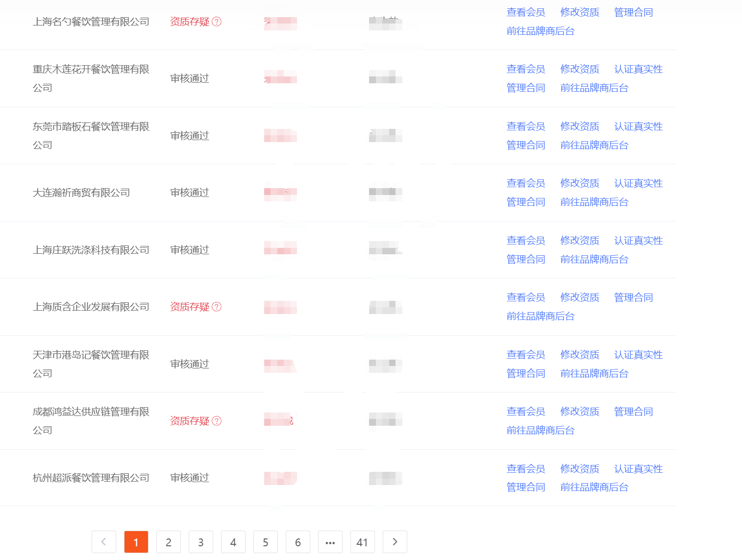Open 前往品牌商后台 for 上海质含企业发展

click(540, 316)
